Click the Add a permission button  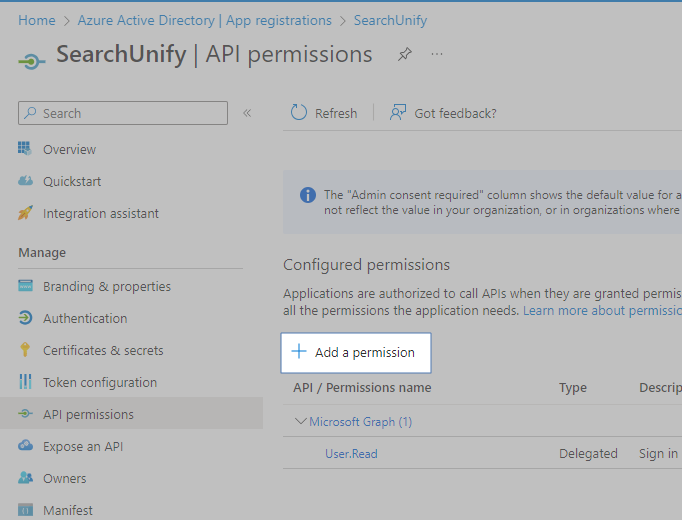pyautogui.click(x=355, y=352)
